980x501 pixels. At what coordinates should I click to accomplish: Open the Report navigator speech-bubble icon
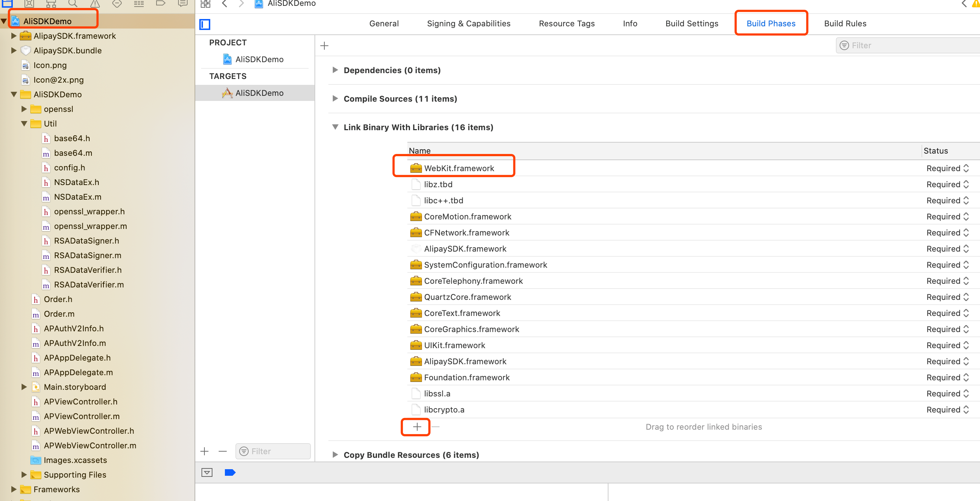pyautogui.click(x=182, y=4)
